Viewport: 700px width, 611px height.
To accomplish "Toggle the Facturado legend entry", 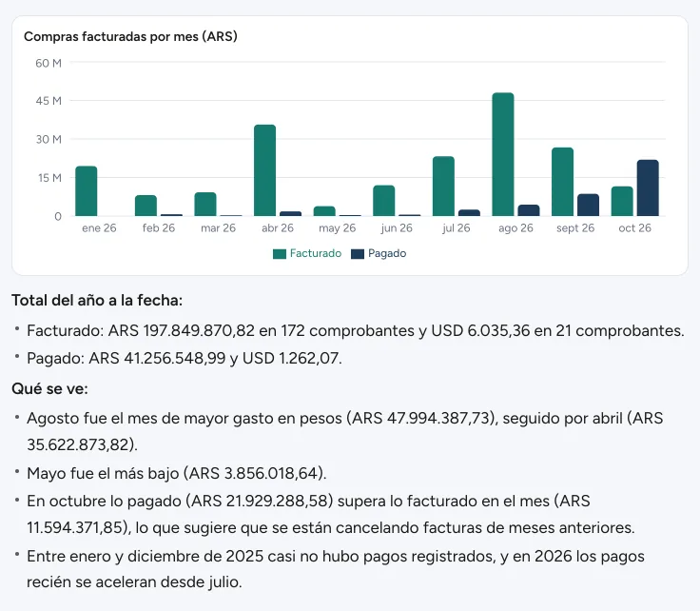I will (307, 254).
